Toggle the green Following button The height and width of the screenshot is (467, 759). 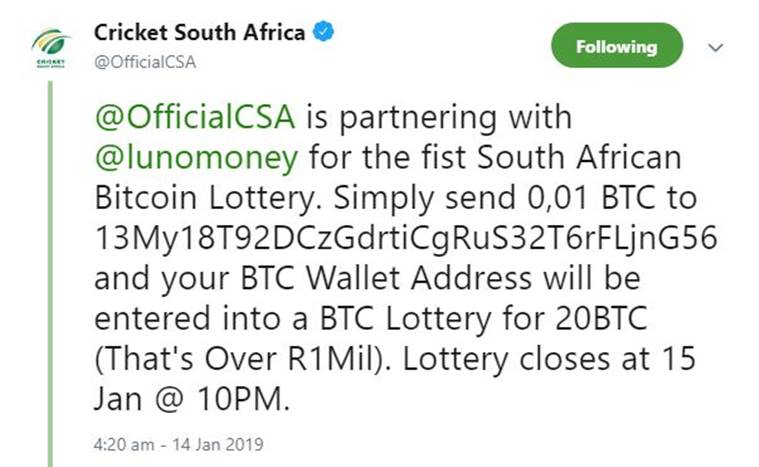(x=616, y=46)
